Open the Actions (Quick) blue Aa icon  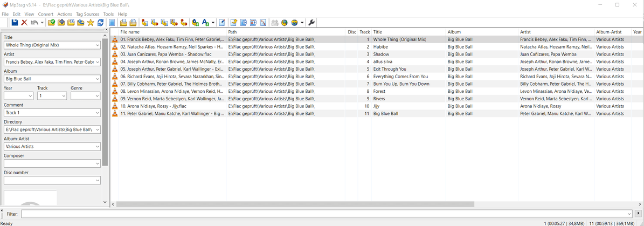(x=205, y=23)
